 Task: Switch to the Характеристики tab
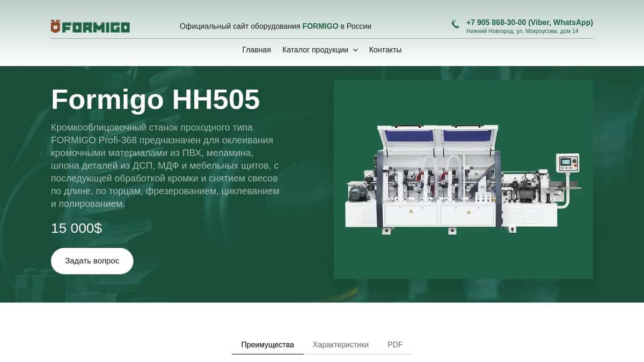[340, 344]
